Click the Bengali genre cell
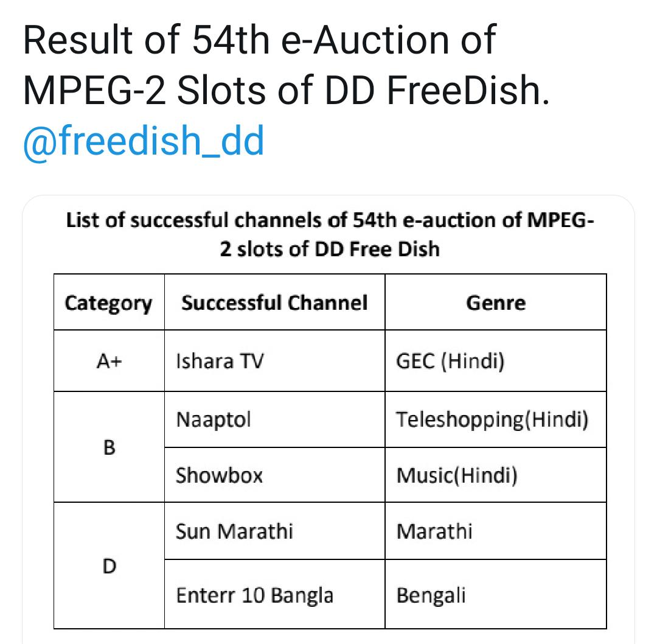 click(x=496, y=594)
